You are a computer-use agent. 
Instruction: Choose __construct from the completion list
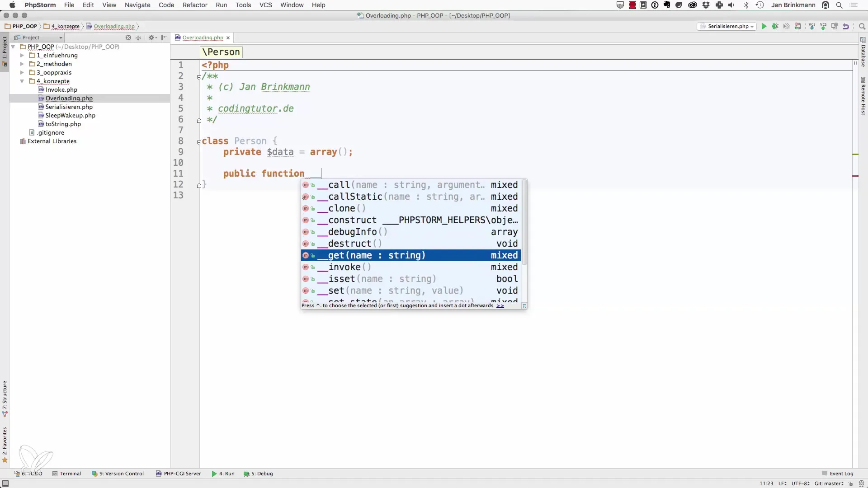pos(352,220)
